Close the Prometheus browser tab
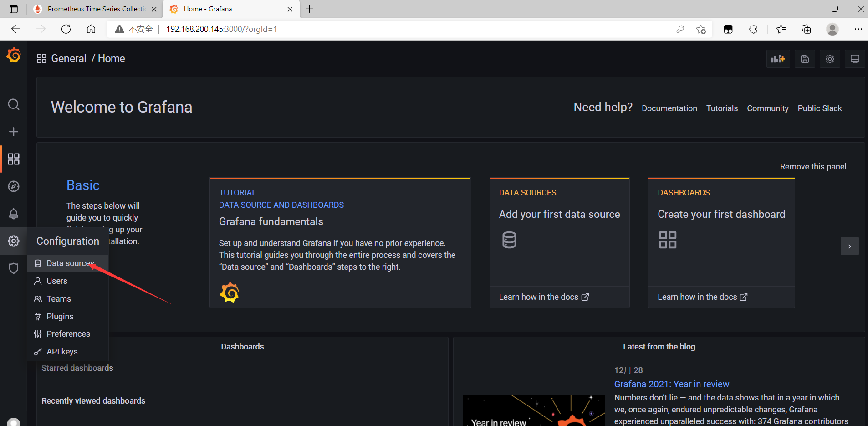Screen dimensions: 868x426 (154, 9)
